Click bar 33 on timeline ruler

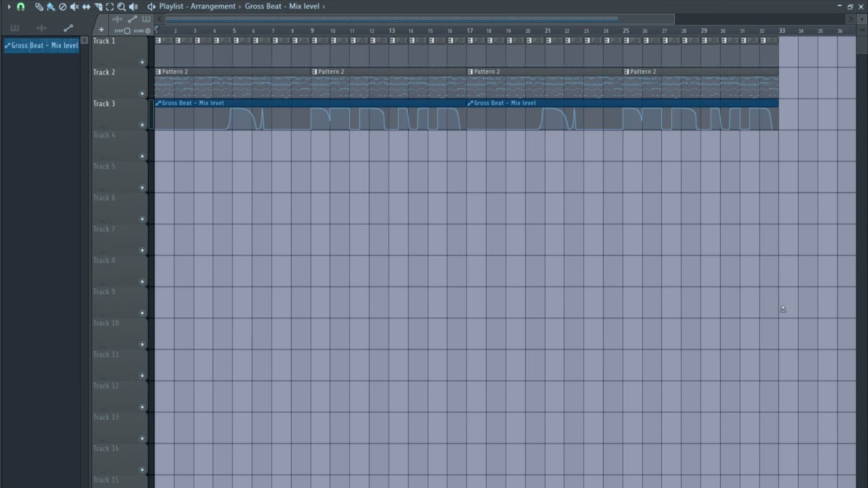782,30
